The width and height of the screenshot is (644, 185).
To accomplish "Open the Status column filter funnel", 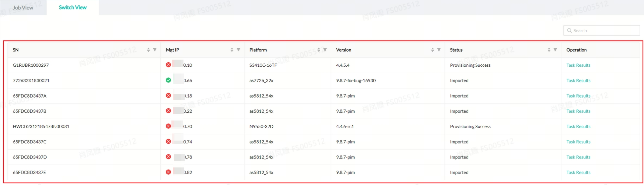I will [555, 50].
